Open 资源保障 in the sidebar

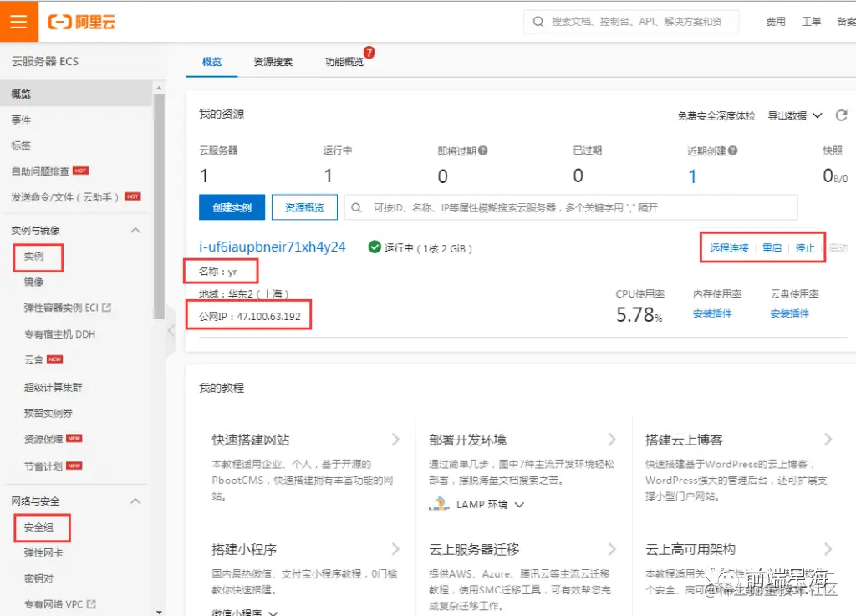pos(43,439)
